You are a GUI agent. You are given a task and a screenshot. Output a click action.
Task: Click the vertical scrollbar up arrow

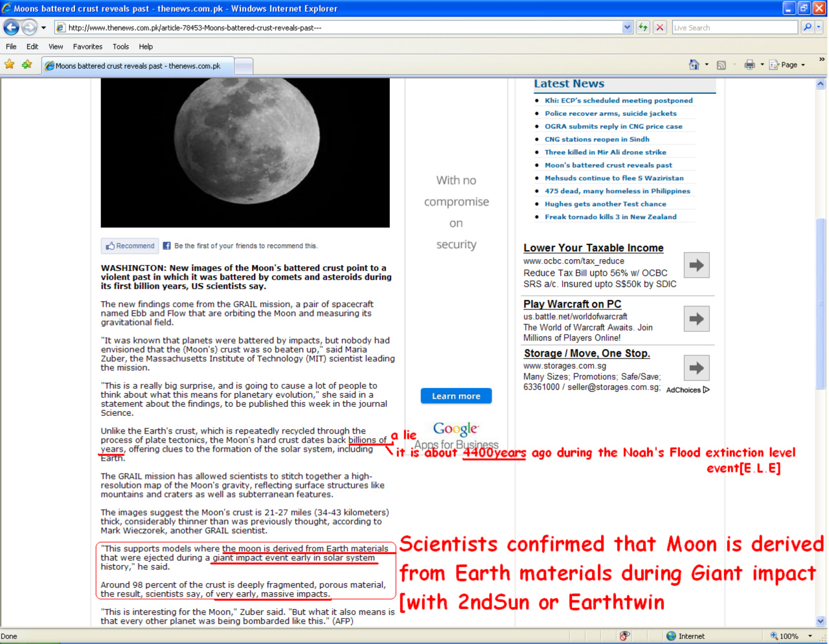(x=821, y=84)
